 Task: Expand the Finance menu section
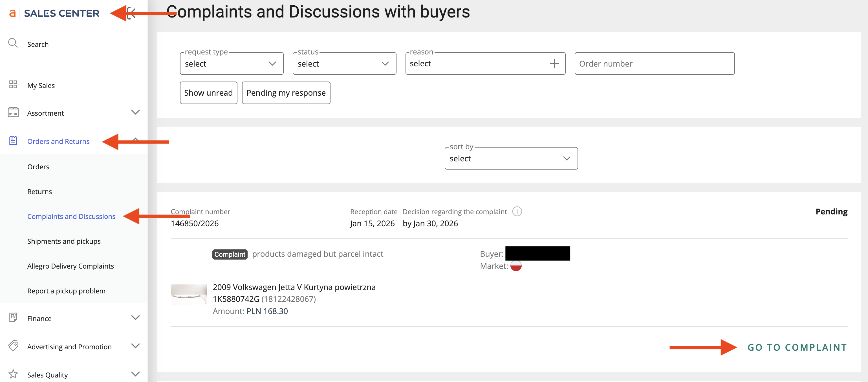(x=135, y=318)
